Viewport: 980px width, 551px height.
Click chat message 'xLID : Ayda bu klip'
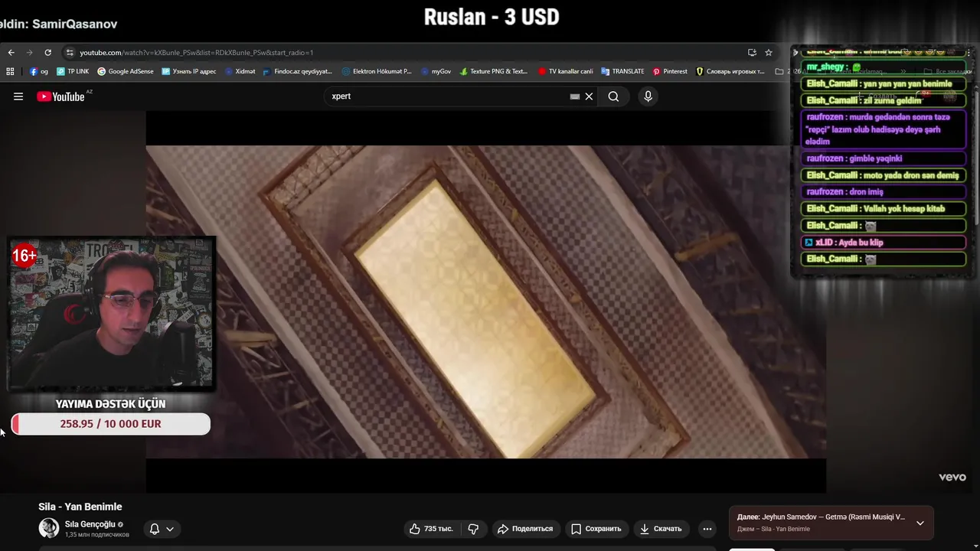[x=882, y=243]
